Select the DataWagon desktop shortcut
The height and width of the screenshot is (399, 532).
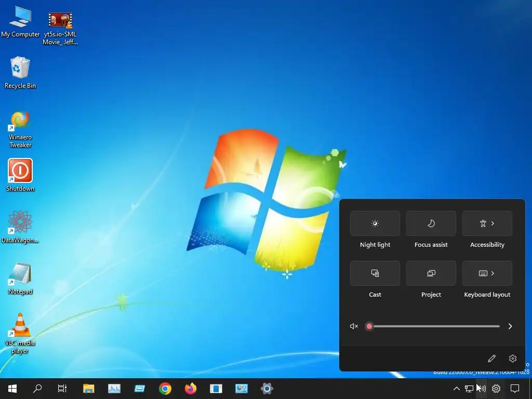point(20,227)
